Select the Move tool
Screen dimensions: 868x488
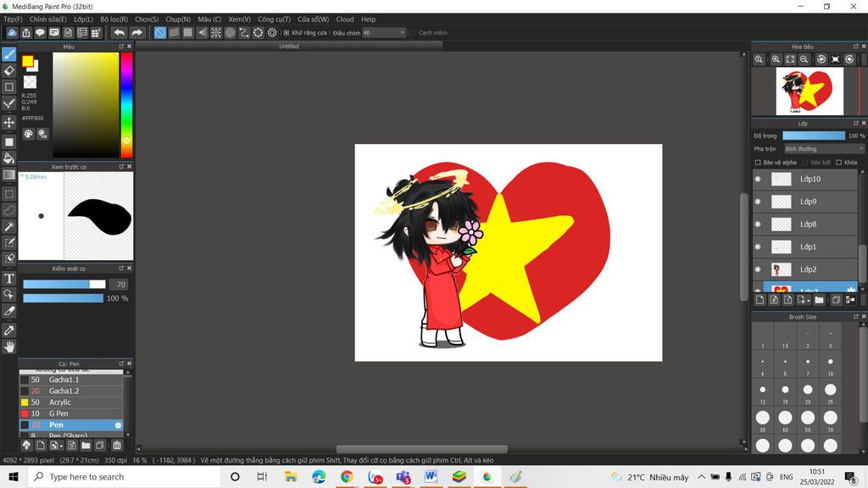(8, 122)
